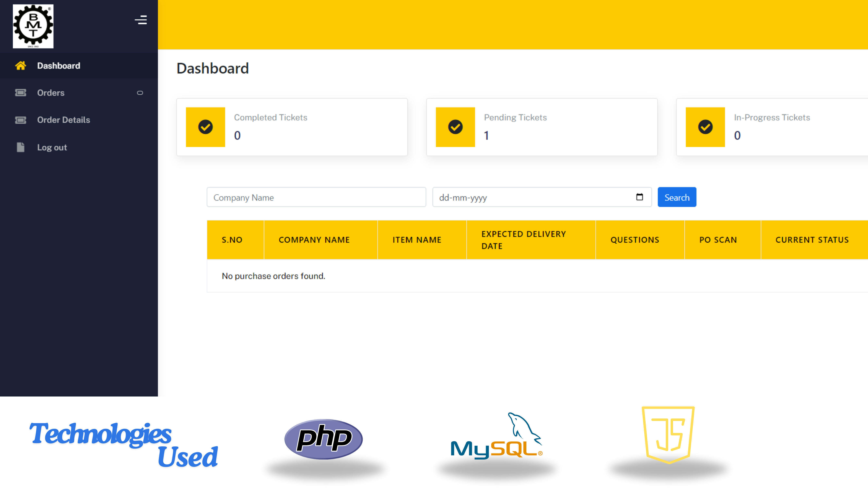Click the CURRENT STATUS column header
The image size is (868, 488).
pos(812,240)
